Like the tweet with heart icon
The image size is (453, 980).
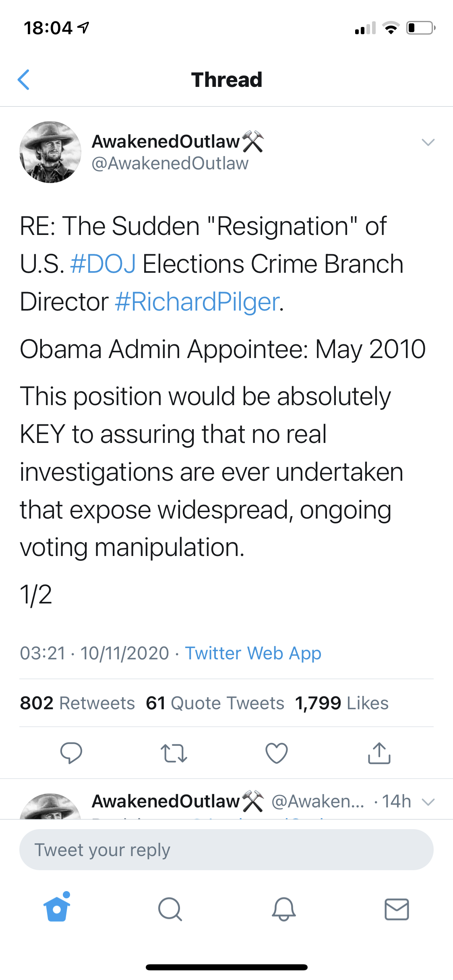tap(277, 753)
